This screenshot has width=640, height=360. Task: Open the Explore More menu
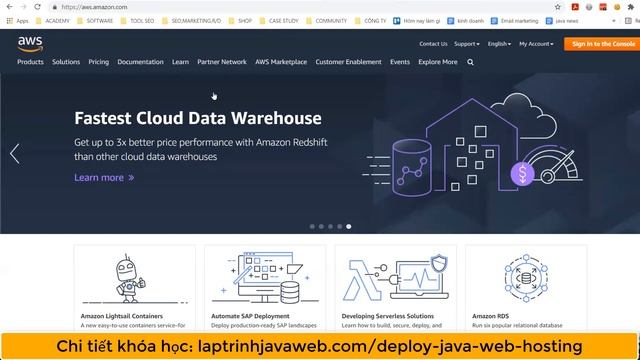pyautogui.click(x=438, y=62)
